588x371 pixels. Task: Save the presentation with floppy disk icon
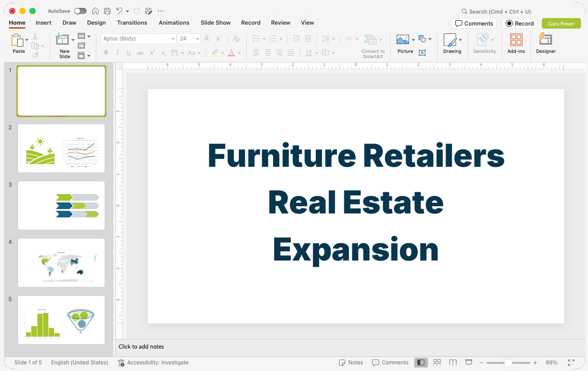pos(107,11)
